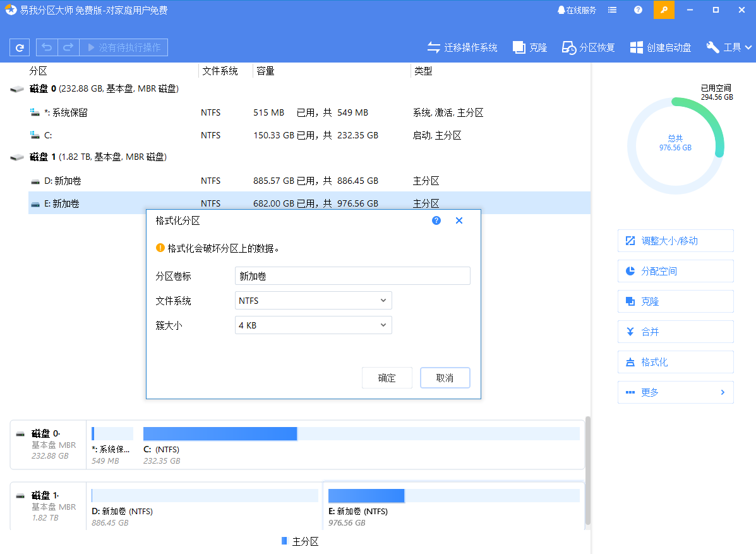Viewport: 756px width, 554px height.
Task: Click the blue help icon in format dialog
Action: [x=436, y=220]
